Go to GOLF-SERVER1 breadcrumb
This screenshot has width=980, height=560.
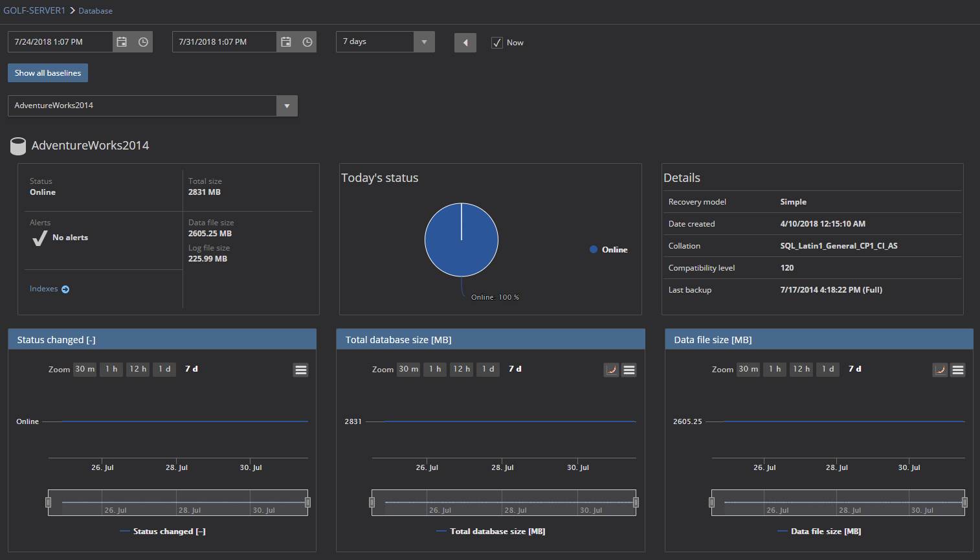[34, 10]
